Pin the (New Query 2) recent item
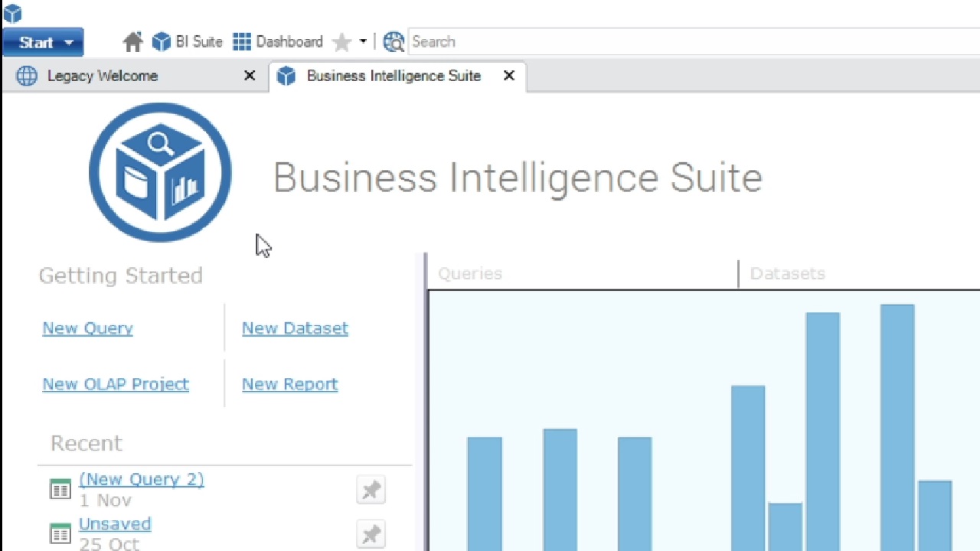The width and height of the screenshot is (980, 551). (x=371, y=490)
